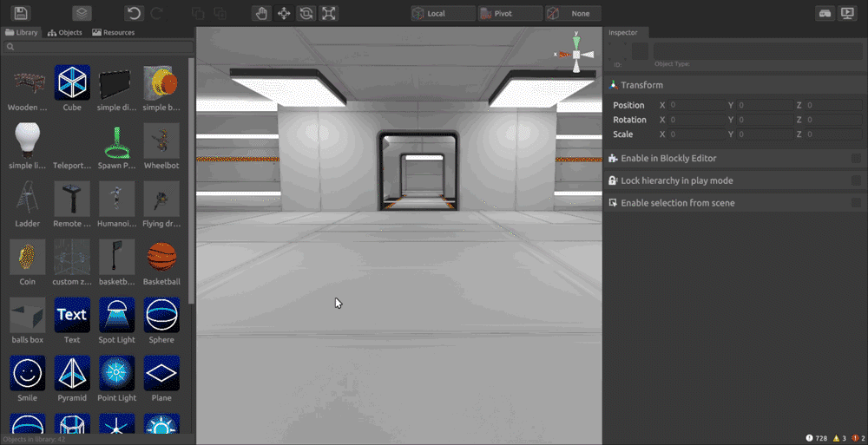This screenshot has width=868, height=445.
Task: Toggle Enable selection from scene checkbox
Action: [856, 203]
